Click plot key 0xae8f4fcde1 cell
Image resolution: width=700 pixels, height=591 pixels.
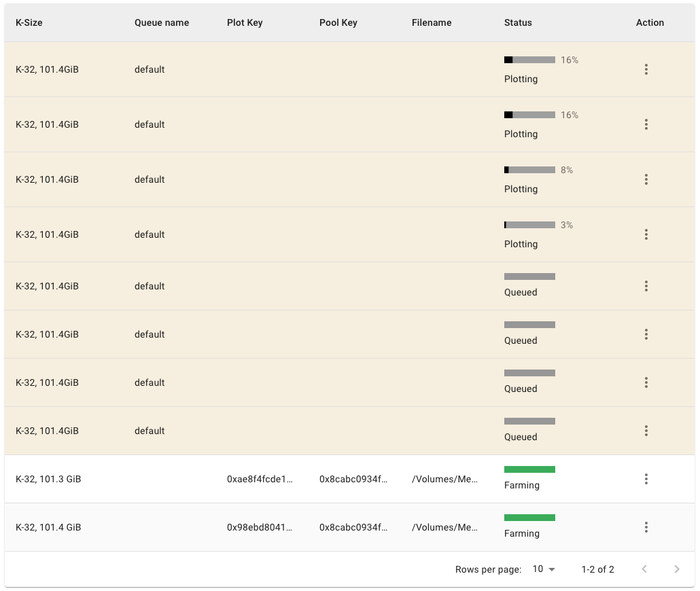coord(260,479)
